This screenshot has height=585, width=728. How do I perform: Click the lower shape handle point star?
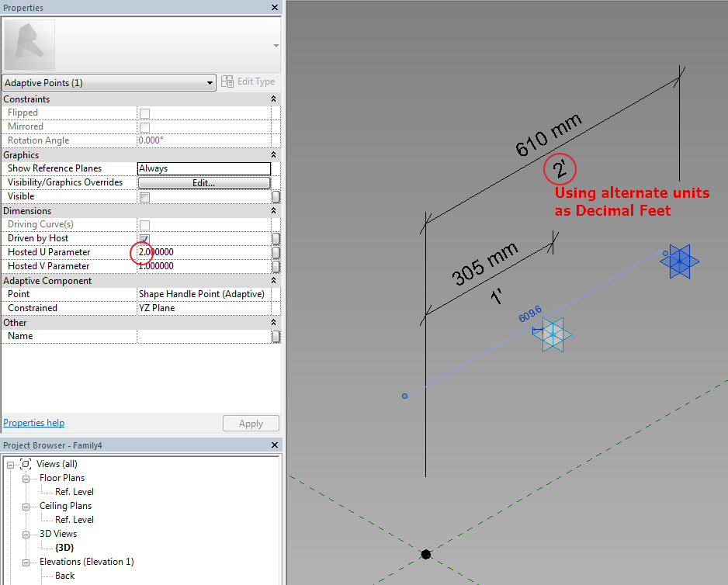click(553, 334)
